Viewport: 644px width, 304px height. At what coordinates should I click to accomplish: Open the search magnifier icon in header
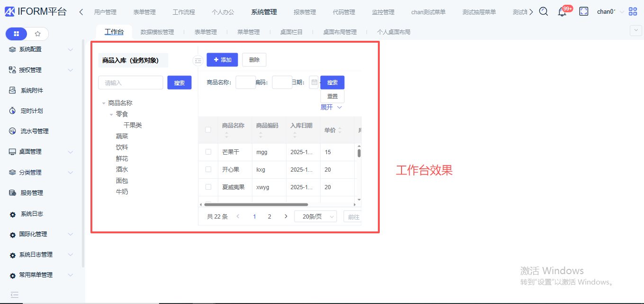point(544,12)
